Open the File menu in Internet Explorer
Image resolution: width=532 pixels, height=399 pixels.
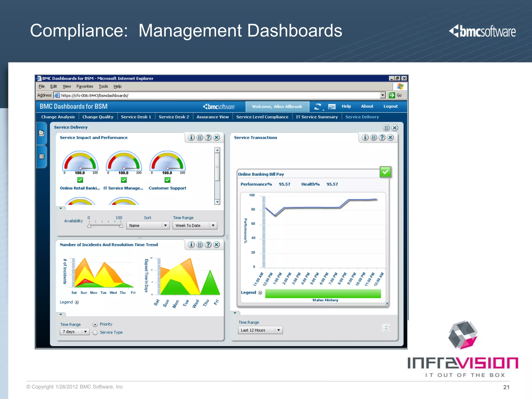(x=42, y=86)
